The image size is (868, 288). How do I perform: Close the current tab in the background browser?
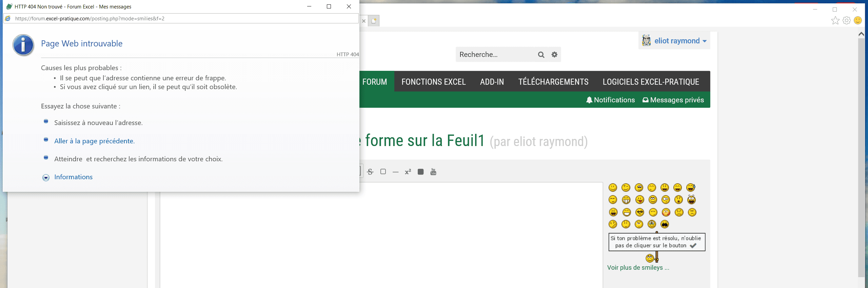click(364, 21)
